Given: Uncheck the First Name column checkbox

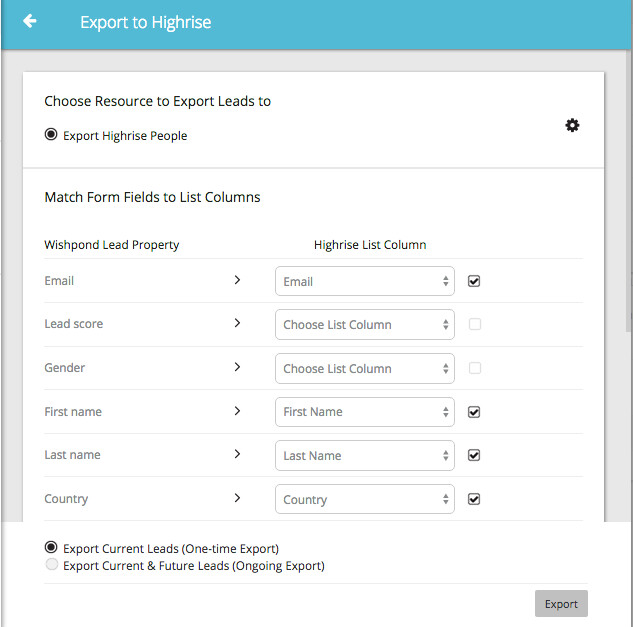Looking at the screenshot, I should [x=474, y=412].
